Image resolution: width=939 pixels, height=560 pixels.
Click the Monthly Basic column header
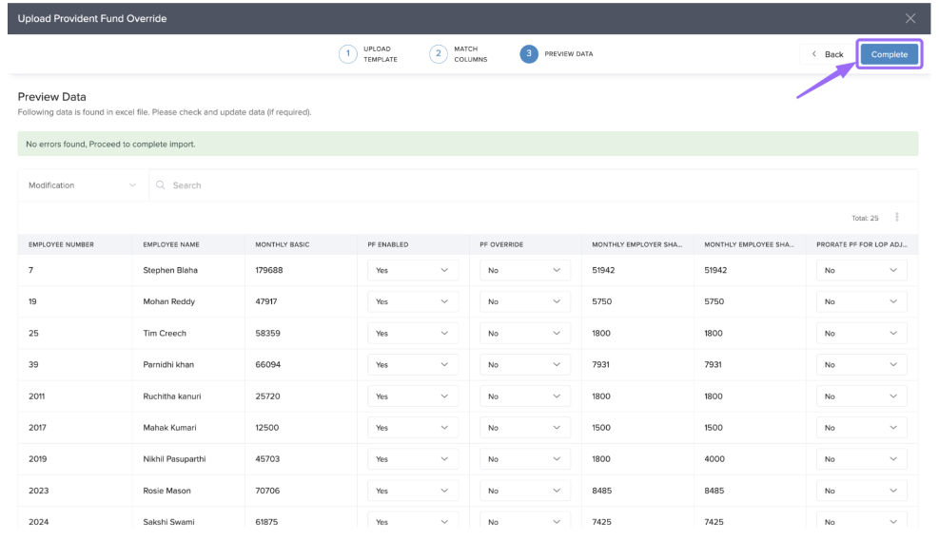[x=283, y=244]
